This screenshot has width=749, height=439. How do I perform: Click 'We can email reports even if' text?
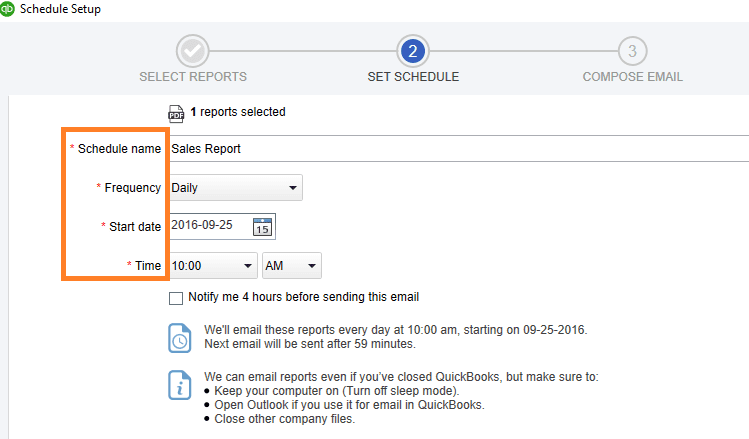[x=401, y=377]
